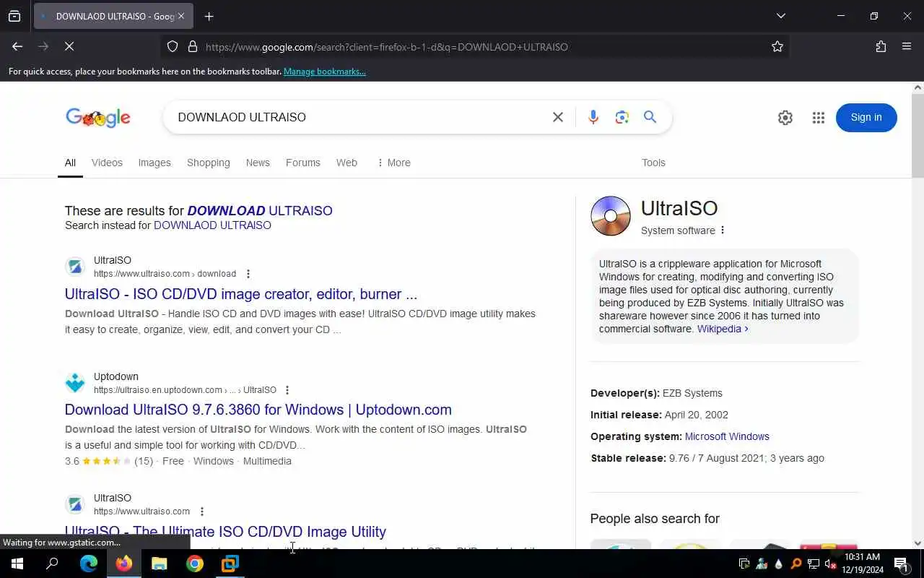This screenshot has height=578, width=924.
Task: Open Uptodown UltraISO 9.7.6.3860 download result
Action: click(258, 410)
